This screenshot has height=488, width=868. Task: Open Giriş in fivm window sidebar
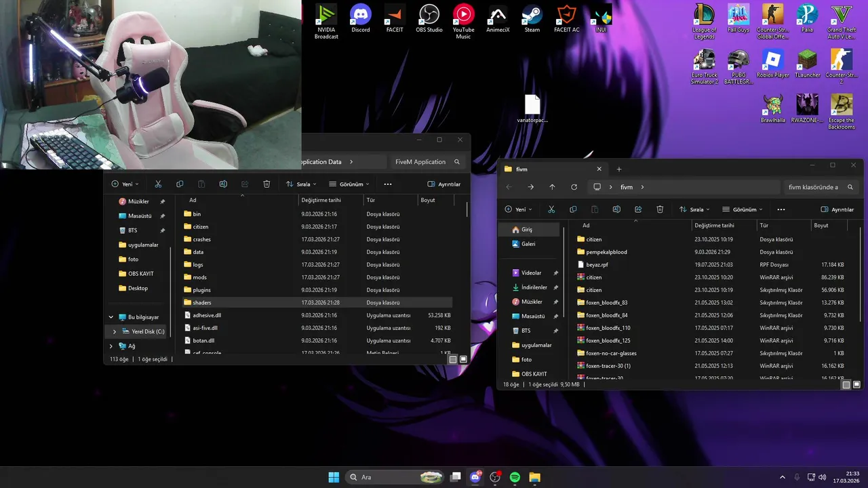pos(530,230)
